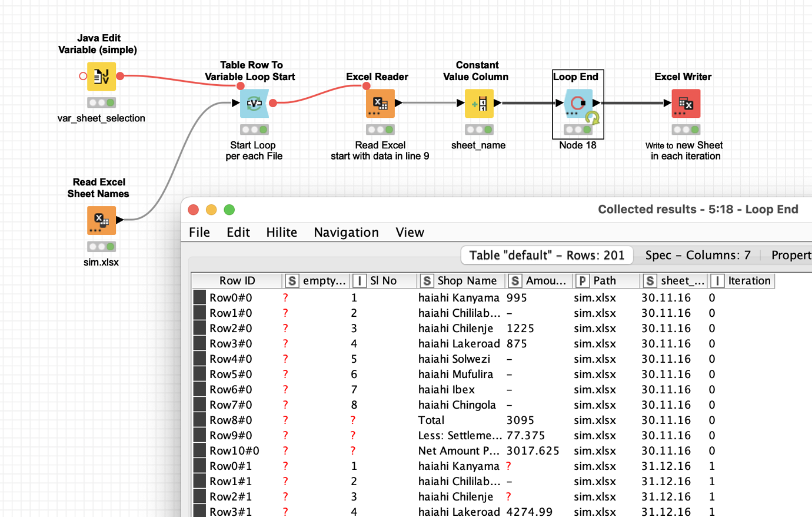Open the File menu
This screenshot has width=812, height=517.
click(x=199, y=232)
